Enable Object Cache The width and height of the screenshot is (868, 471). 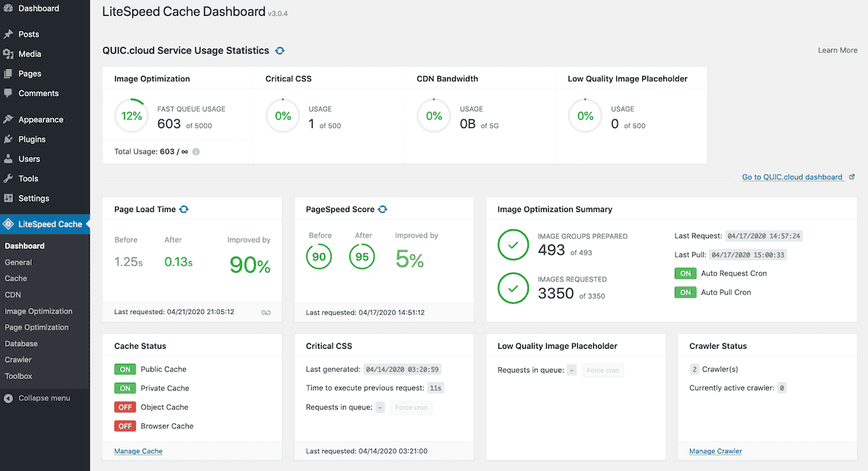tap(124, 407)
